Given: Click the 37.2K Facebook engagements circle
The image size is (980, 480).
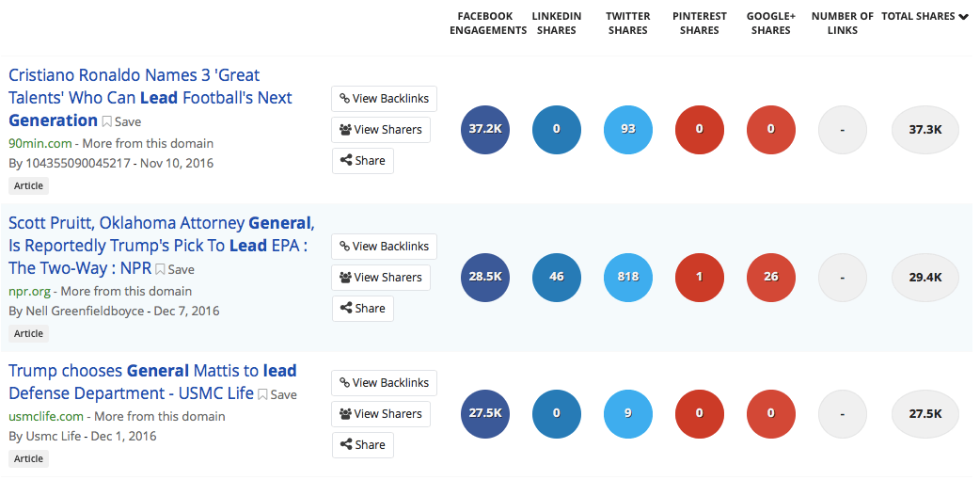Looking at the screenshot, I should click(x=485, y=130).
